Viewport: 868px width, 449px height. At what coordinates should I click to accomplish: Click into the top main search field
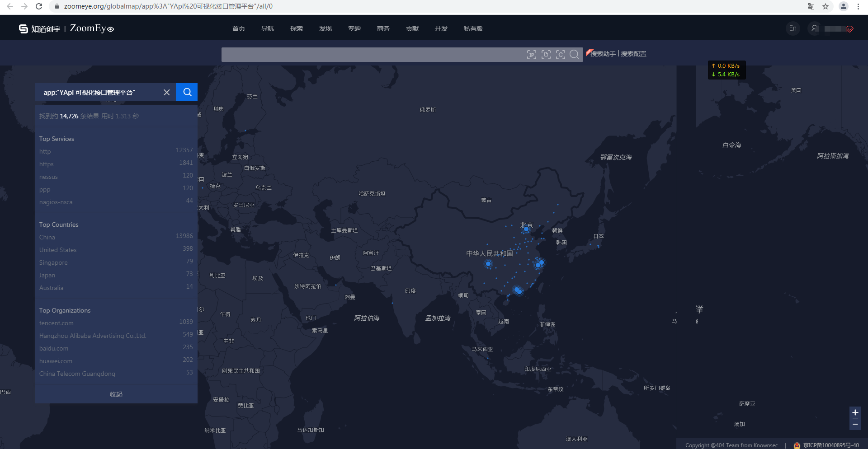click(371, 55)
